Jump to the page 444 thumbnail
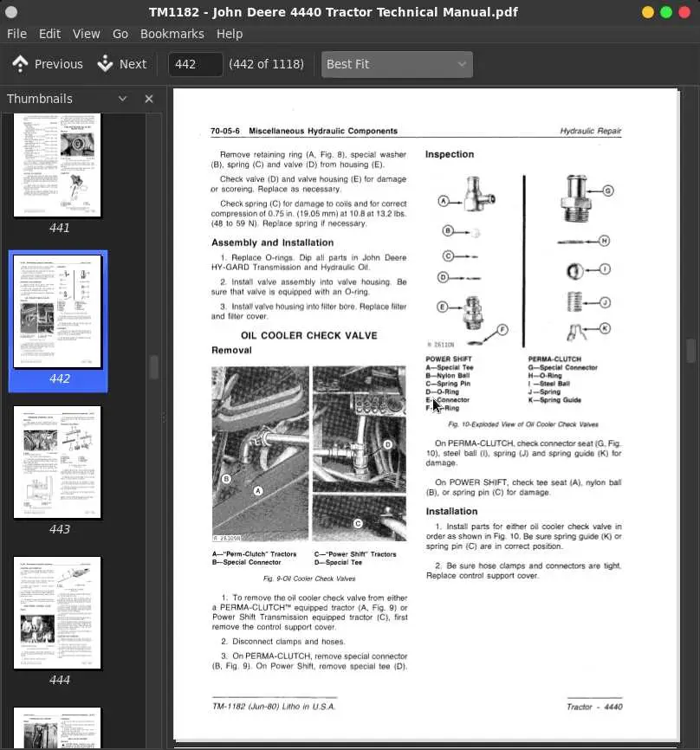 pyautogui.click(x=57, y=612)
